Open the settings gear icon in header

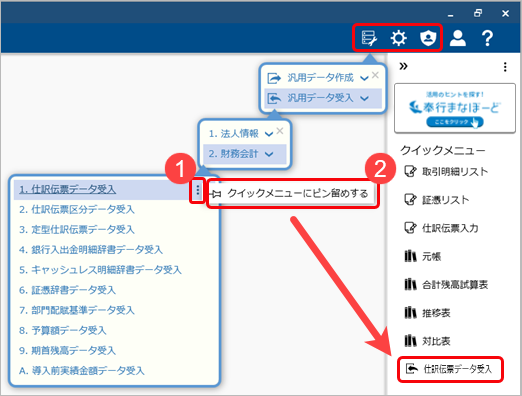click(398, 38)
